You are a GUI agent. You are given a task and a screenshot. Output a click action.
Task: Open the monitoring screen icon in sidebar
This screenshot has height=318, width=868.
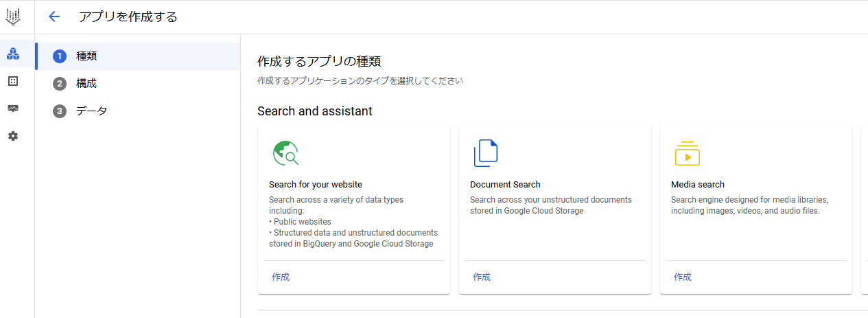pyautogui.click(x=13, y=109)
